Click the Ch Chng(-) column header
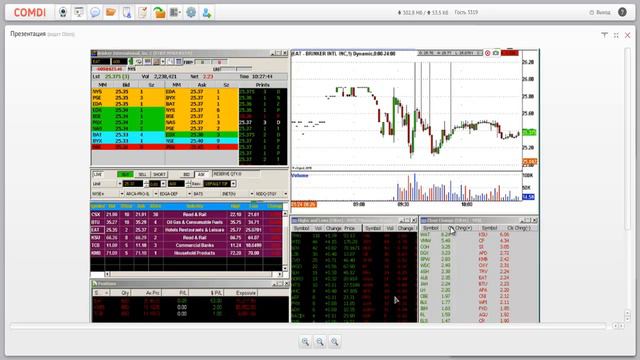Image resolution: width=640 pixels, height=360 pixels. click(518, 228)
